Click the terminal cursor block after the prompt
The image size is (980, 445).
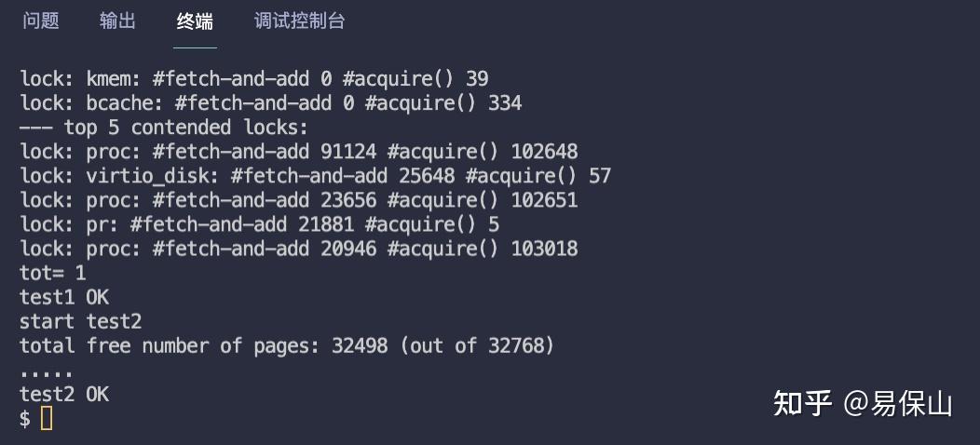point(47,419)
